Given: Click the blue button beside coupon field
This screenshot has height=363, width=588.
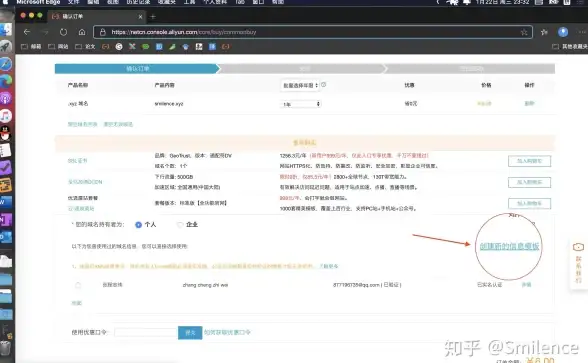Looking at the screenshot, I should click(x=190, y=332).
